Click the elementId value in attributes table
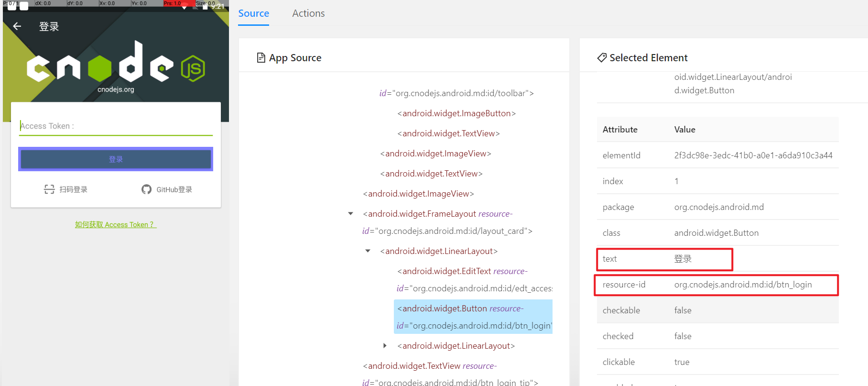The height and width of the screenshot is (386, 868). coord(753,155)
